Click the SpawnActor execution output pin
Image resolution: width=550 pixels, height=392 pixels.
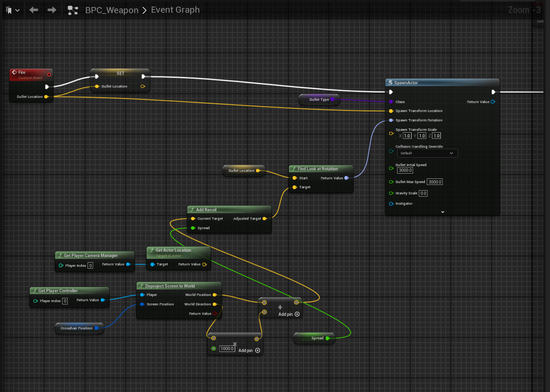click(493, 92)
